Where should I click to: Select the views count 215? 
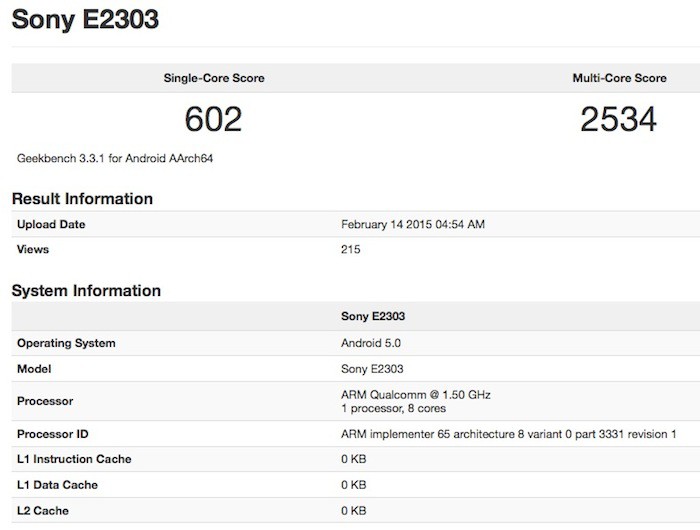(x=350, y=249)
